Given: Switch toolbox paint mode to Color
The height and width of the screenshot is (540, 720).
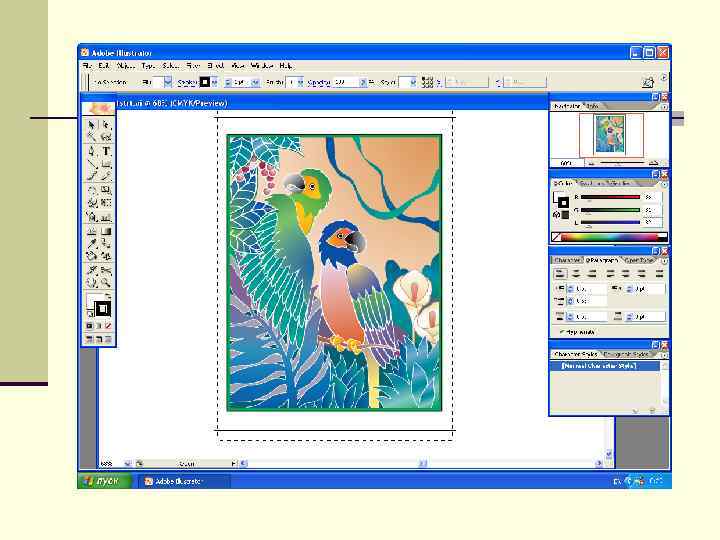Looking at the screenshot, I should 90,326.
